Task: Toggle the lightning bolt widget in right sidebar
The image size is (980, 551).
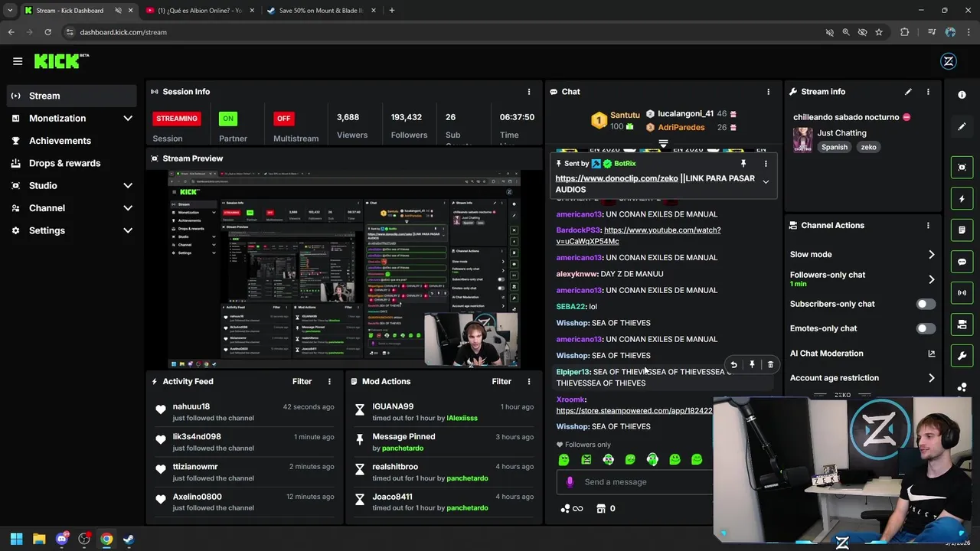Action: coord(962,199)
